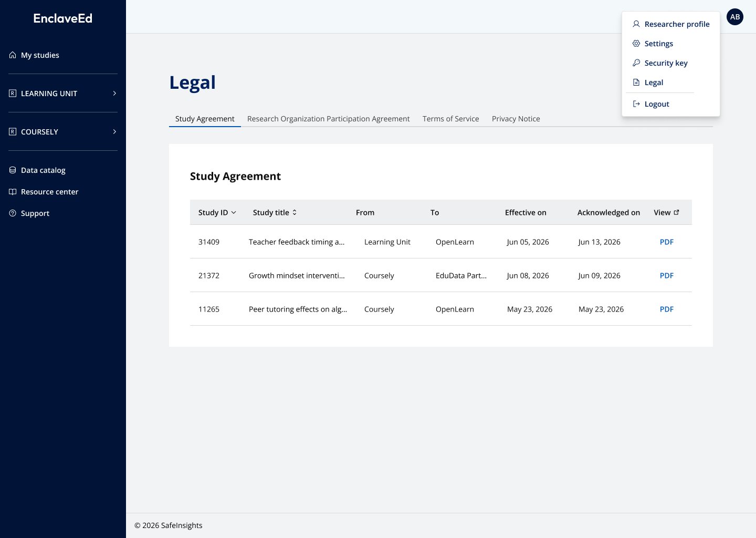Screen dimensions: 756x538
Task: Click study title 'Peer tutoring effects on alg...'
Action: (298, 309)
